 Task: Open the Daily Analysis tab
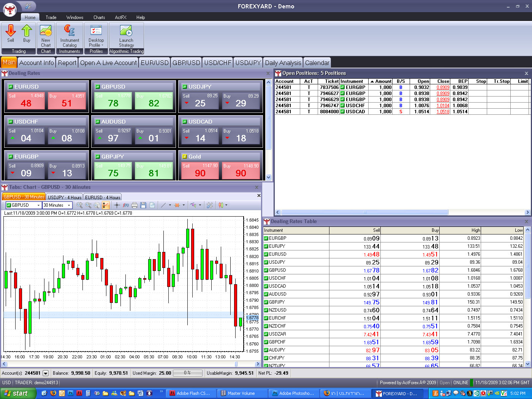click(x=283, y=62)
